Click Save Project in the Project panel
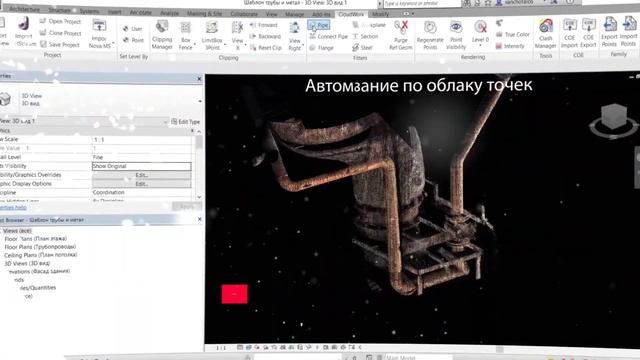This screenshot has height=360, width=640. coord(60,44)
